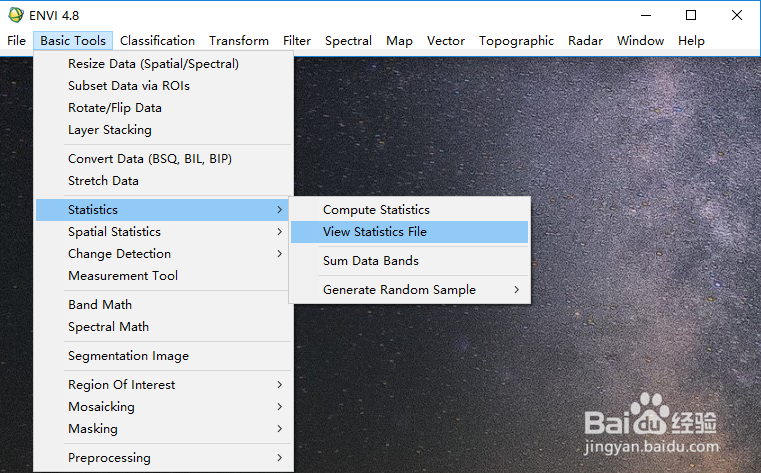Choose Compute Statistics option
Viewport: 761px width, 473px height.
(376, 210)
